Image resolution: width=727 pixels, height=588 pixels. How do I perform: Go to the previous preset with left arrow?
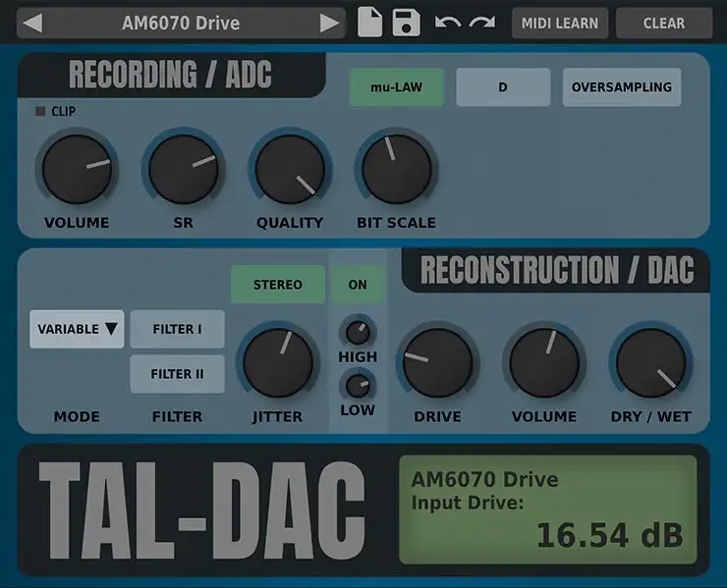pos(33,24)
